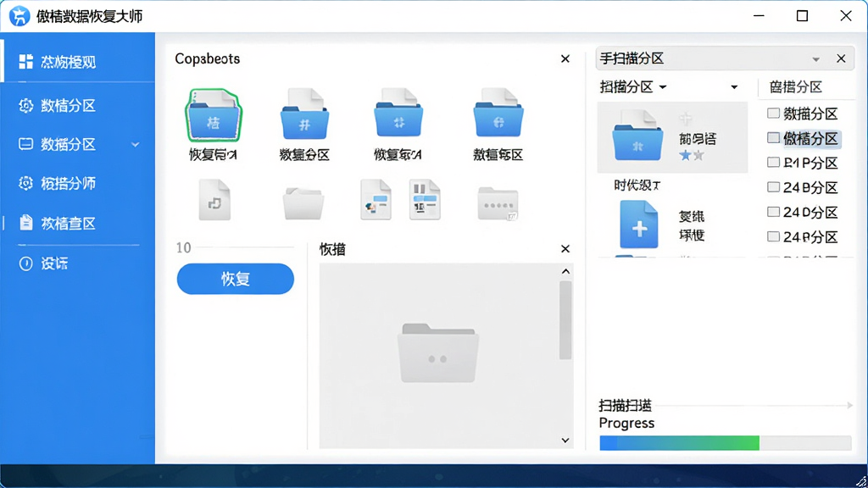Image resolution: width=868 pixels, height=488 pixels.
Task: Expand the sidebar chevron beside the monitor item
Action: coord(135,144)
